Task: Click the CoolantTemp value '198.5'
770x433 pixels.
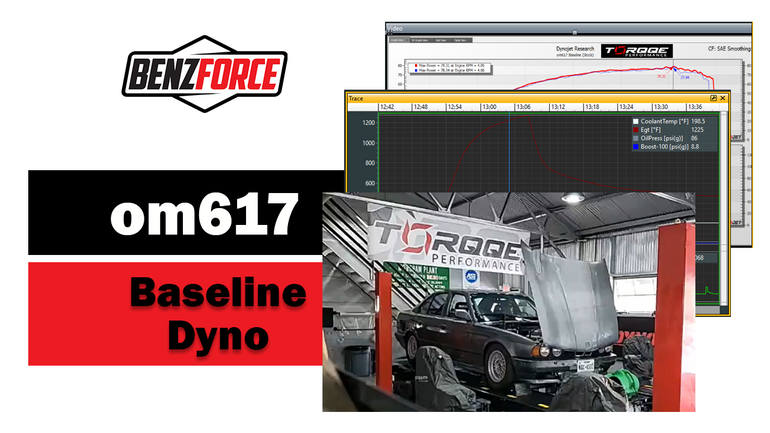Action: [698, 121]
